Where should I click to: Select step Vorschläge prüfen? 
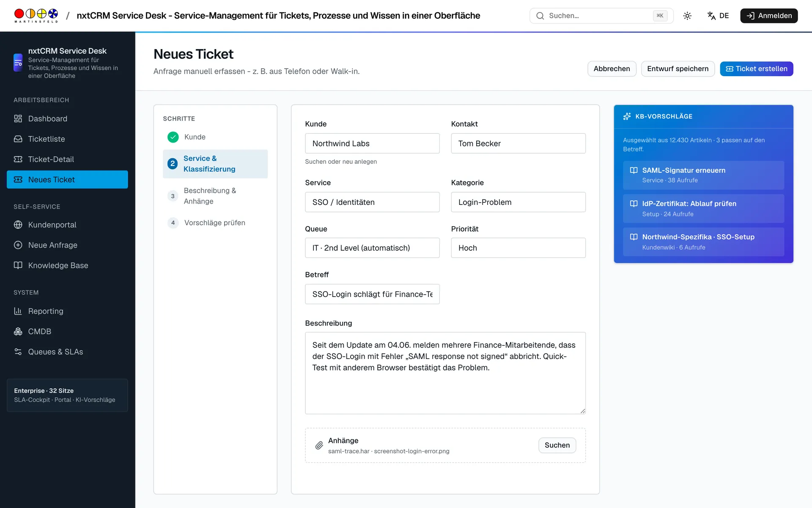215,223
